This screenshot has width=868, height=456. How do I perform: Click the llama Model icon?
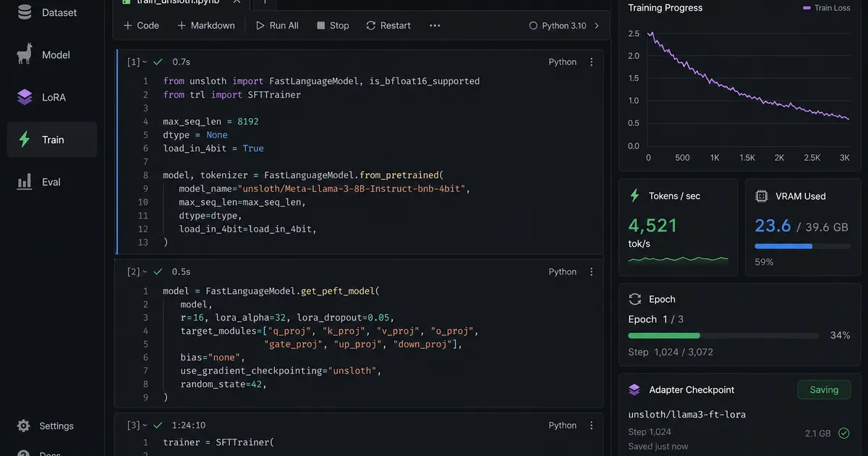25,55
